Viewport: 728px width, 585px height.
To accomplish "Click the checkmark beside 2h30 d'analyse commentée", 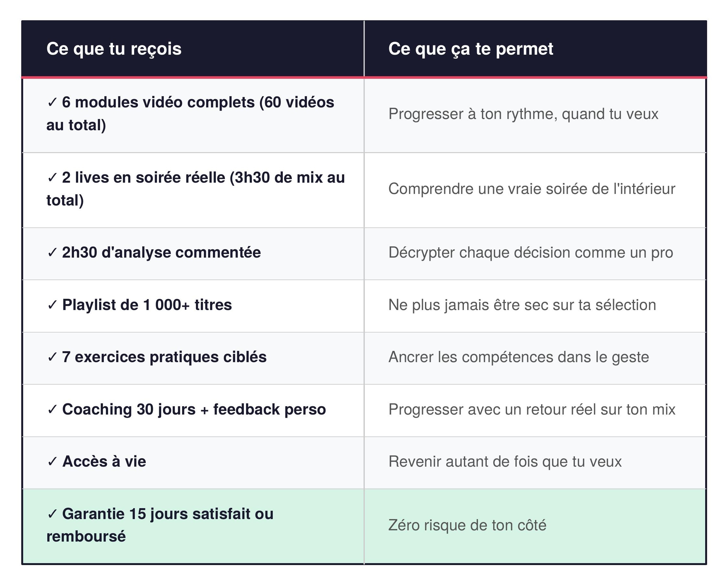I will [52, 252].
